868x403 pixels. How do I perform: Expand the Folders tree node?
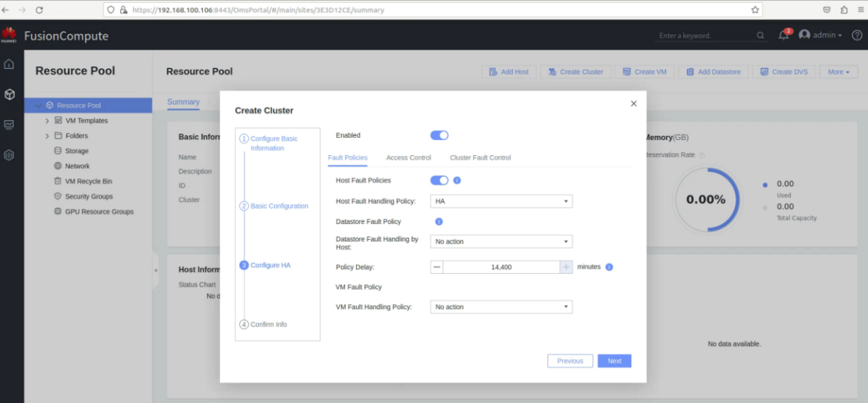click(47, 136)
